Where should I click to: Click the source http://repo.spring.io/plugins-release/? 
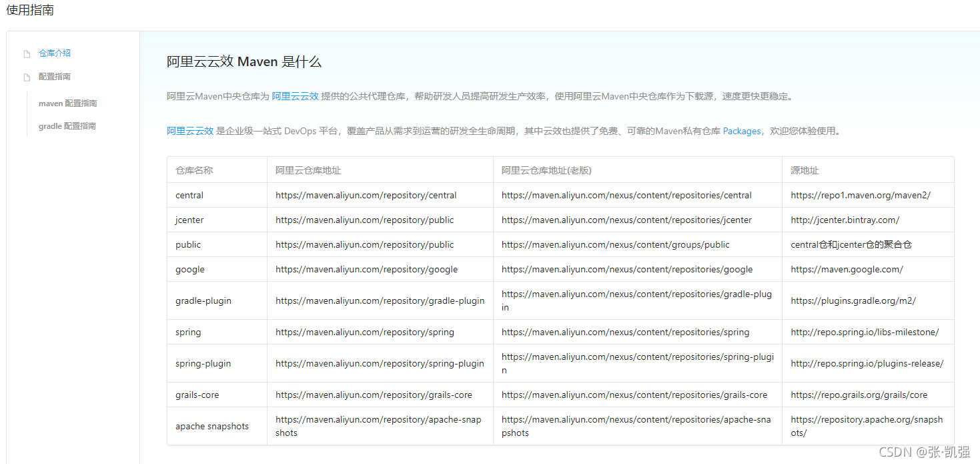coord(867,364)
